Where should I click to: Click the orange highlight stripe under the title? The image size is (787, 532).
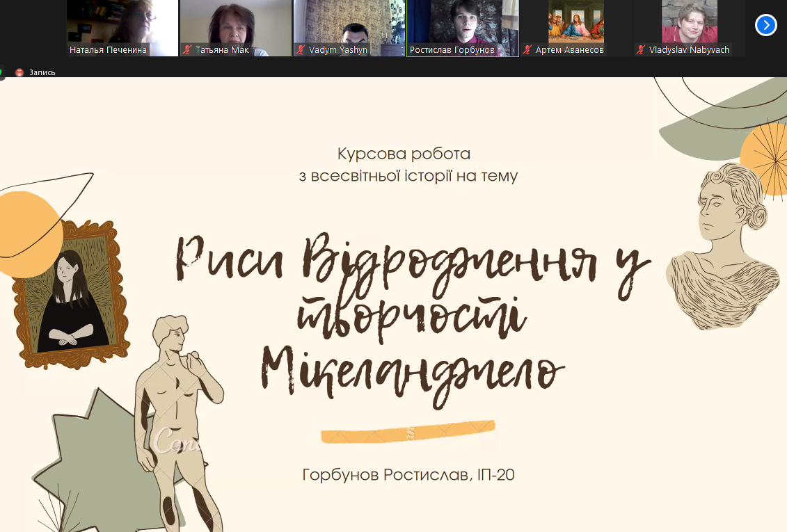(407, 433)
